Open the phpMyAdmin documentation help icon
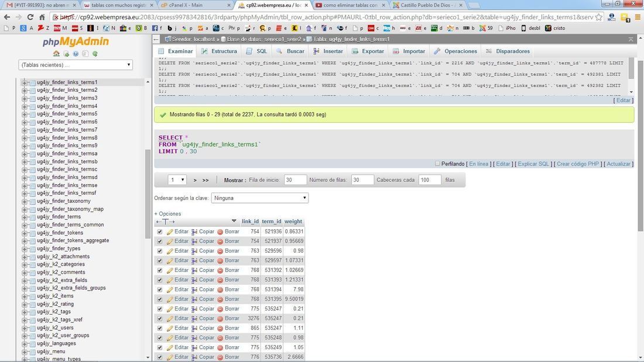 coord(76,54)
